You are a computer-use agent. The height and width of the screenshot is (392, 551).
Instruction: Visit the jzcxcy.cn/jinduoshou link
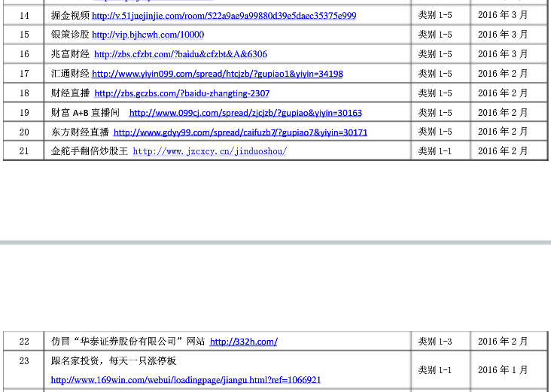[209, 151]
